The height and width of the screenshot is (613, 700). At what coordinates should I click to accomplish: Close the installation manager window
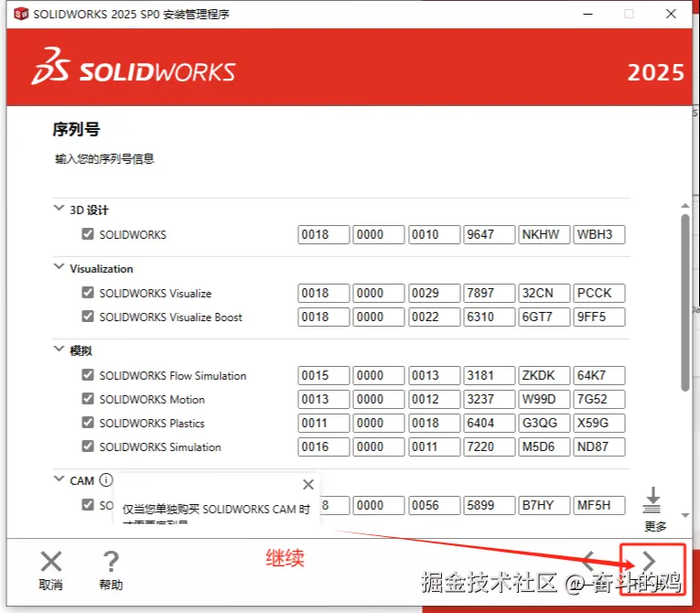[x=671, y=14]
